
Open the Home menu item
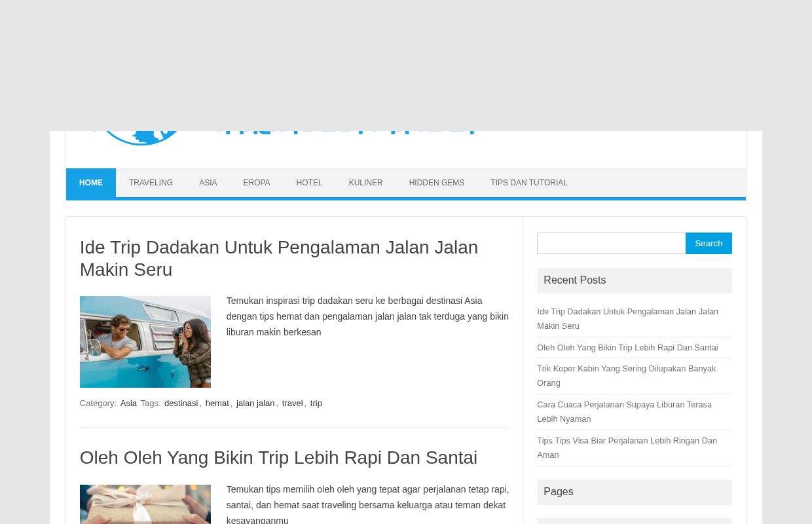(x=91, y=183)
